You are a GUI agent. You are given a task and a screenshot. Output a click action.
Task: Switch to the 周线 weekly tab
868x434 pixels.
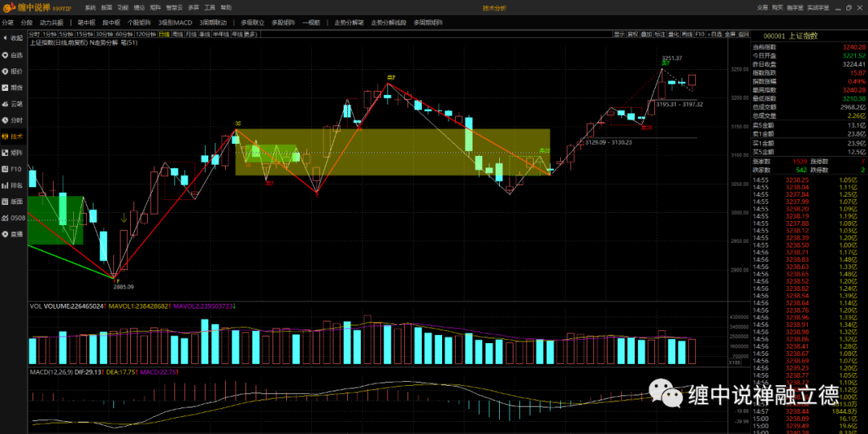tap(178, 35)
